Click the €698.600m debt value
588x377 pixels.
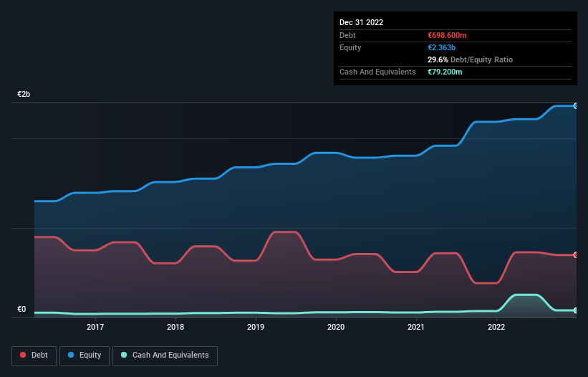(447, 35)
